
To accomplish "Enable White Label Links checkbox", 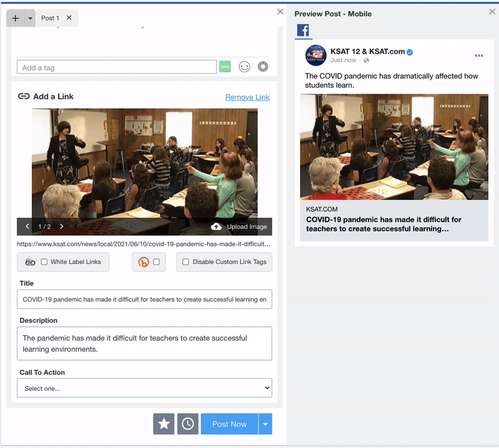I will click(44, 261).
